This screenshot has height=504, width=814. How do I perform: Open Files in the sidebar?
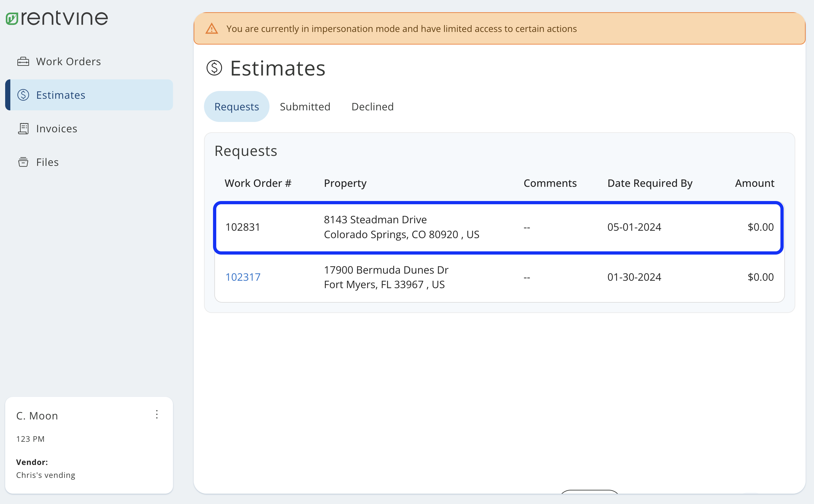click(x=47, y=162)
